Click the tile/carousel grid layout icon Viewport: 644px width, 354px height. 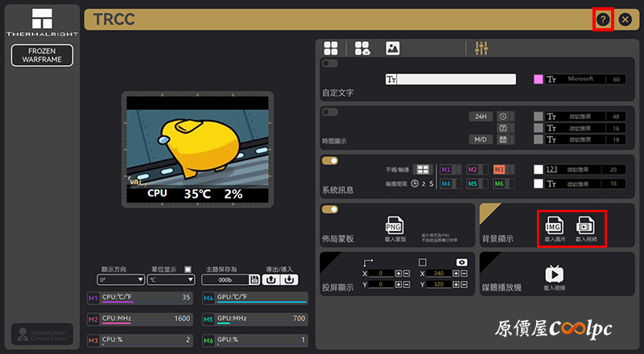(423, 170)
